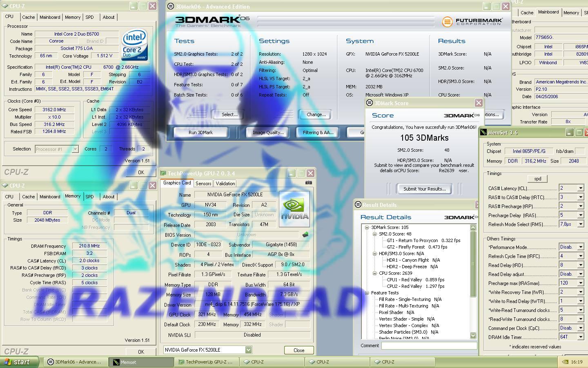The width and height of the screenshot is (588, 368).
Task: Open About tab in CPU-Z Processor window
Action: (109, 17)
